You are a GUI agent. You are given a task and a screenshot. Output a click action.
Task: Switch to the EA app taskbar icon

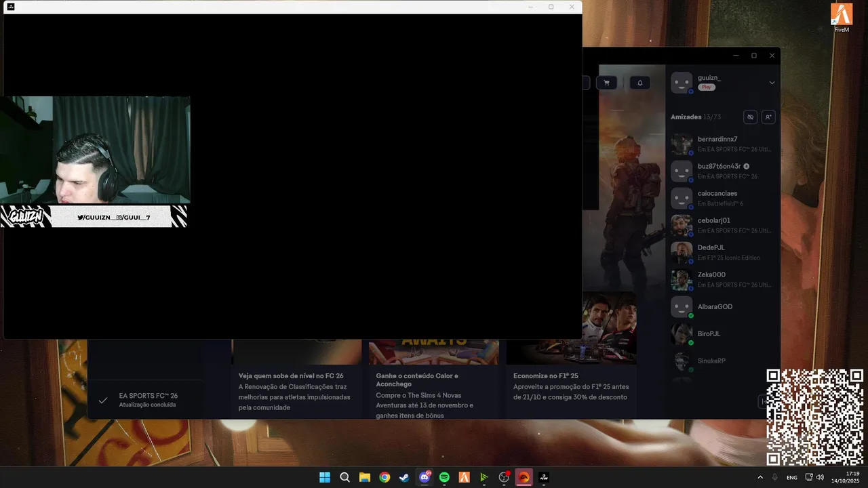click(524, 477)
